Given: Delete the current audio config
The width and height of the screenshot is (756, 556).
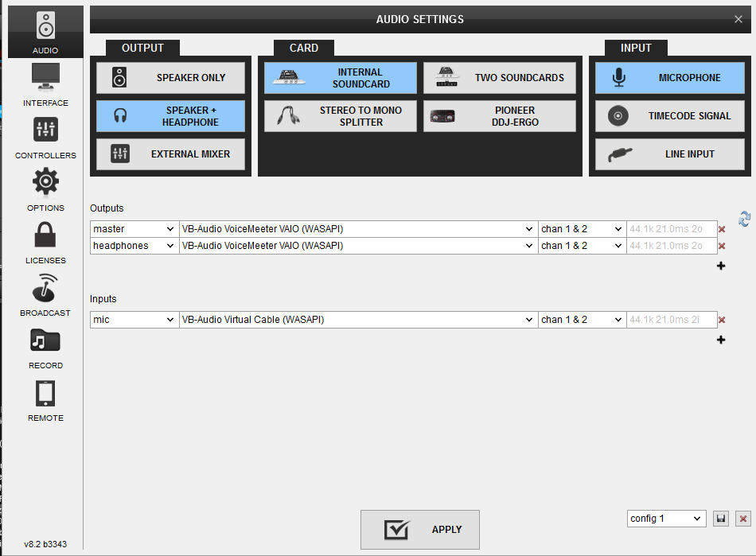Looking at the screenshot, I should tap(743, 519).
